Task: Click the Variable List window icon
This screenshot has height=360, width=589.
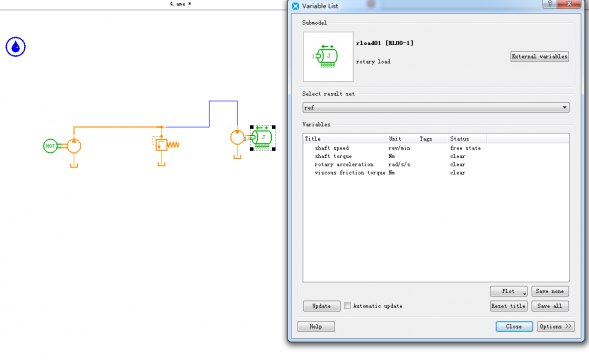Action: pyautogui.click(x=296, y=6)
